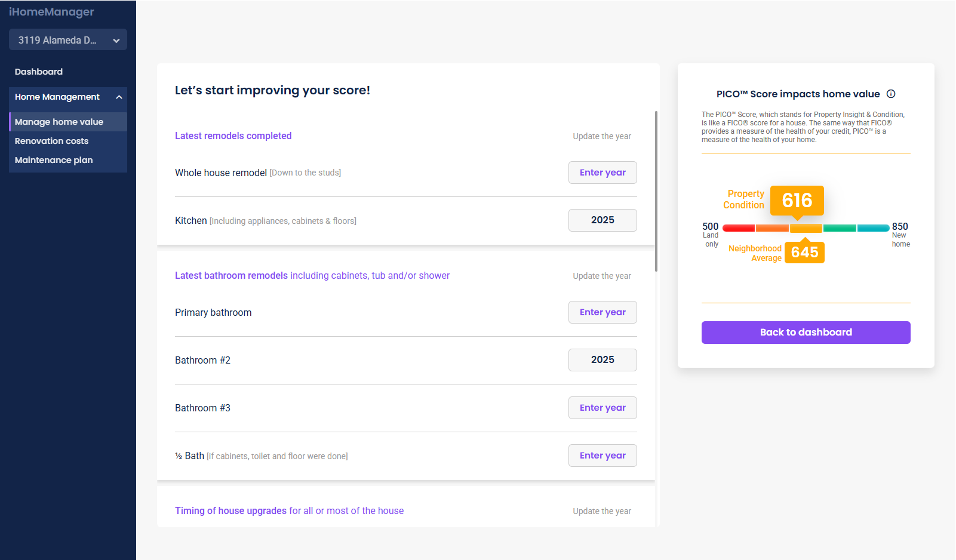Enter year for Primary bathroom
The image size is (956, 560).
click(x=603, y=312)
